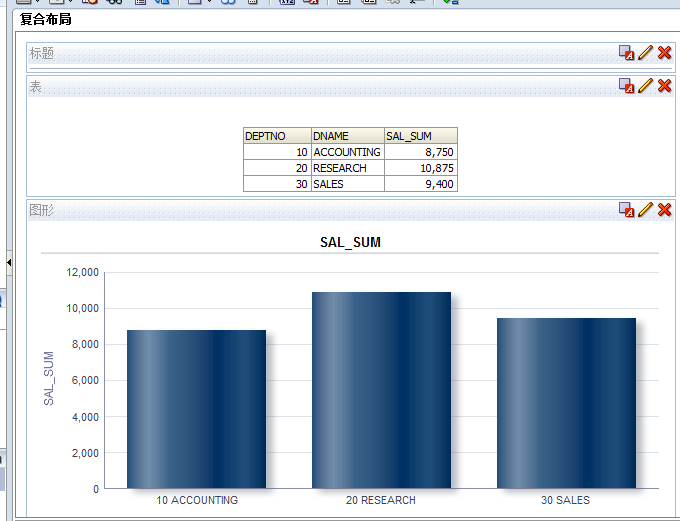Select the 9,400 value cell

[421, 184]
